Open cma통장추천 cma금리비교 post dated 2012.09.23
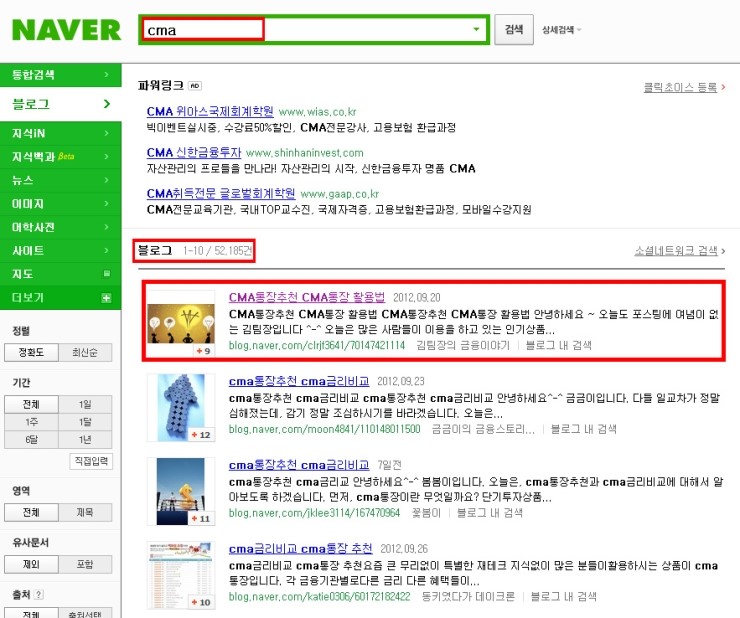This screenshot has height=618, width=740. [299, 381]
